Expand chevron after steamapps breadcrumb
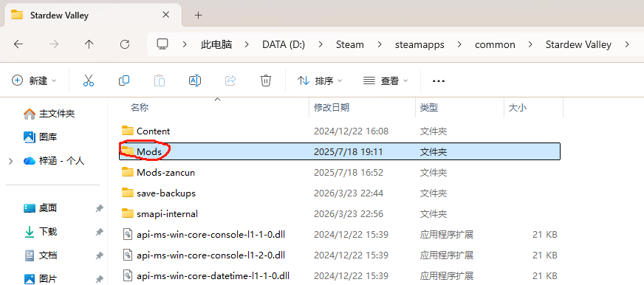644x285 pixels. [459, 44]
